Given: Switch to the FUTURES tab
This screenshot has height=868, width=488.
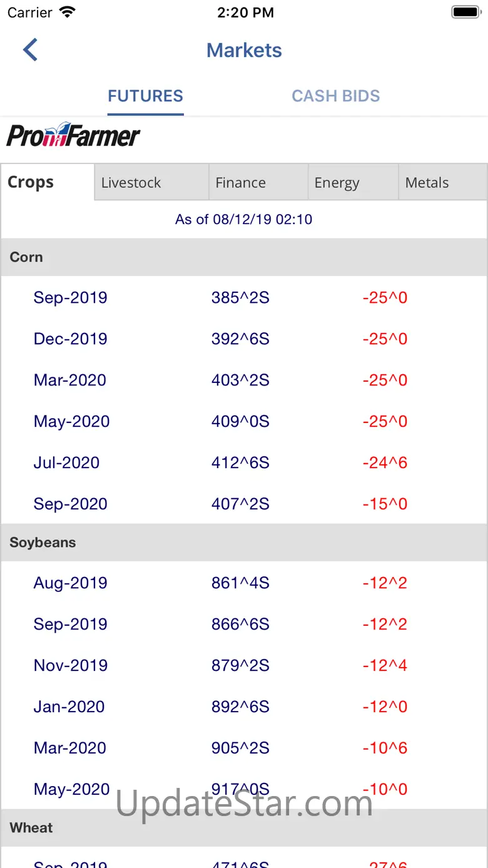Looking at the screenshot, I should click(x=145, y=96).
